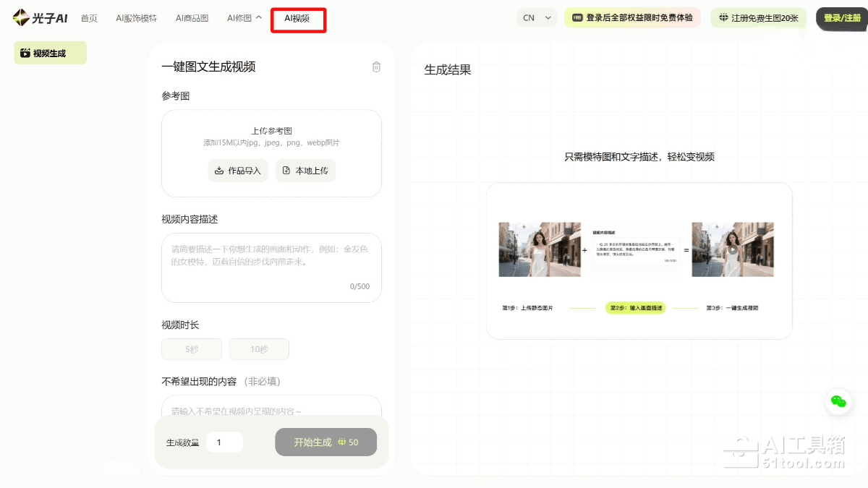Expand the AI修图 menu
Image resolution: width=868 pixels, height=488 pixels.
click(x=244, y=18)
